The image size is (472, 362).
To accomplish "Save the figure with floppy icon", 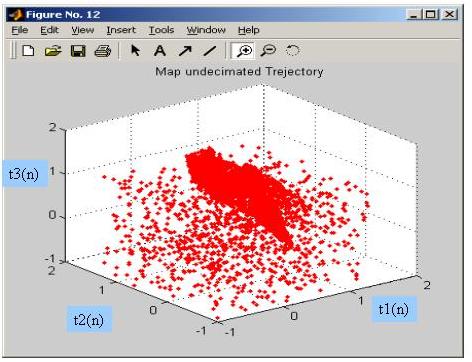I will tap(78, 51).
